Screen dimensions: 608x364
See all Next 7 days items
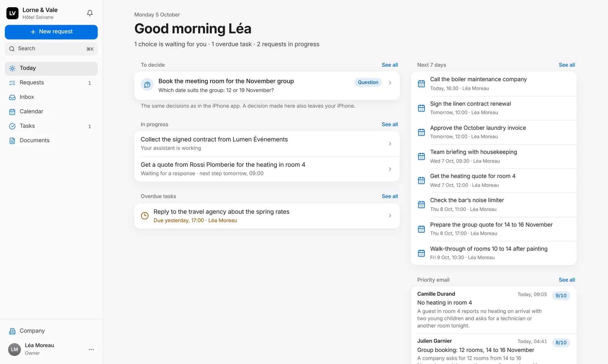[x=567, y=65]
